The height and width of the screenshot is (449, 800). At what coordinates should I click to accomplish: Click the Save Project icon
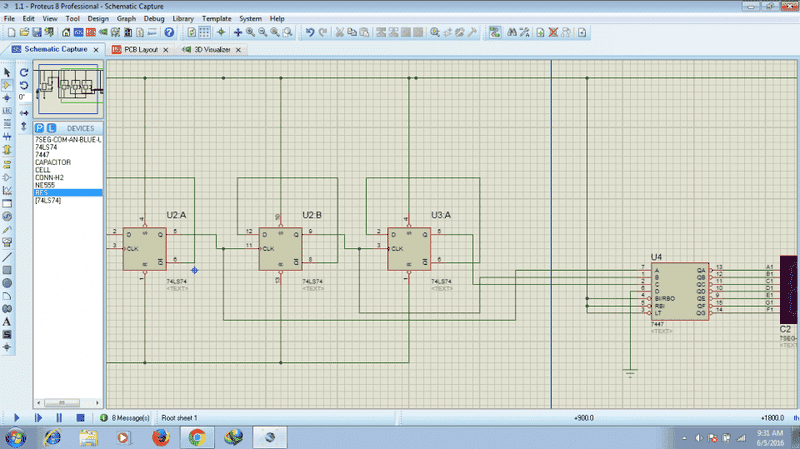[38, 32]
